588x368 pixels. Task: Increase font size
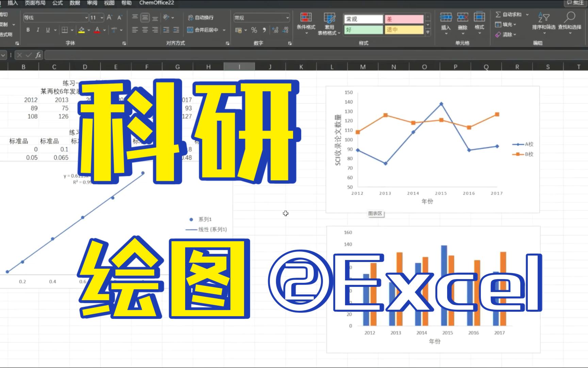pyautogui.click(x=110, y=17)
